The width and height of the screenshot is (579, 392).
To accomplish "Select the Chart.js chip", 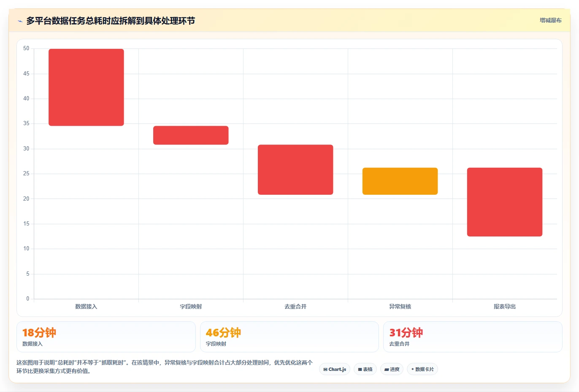I will (335, 369).
